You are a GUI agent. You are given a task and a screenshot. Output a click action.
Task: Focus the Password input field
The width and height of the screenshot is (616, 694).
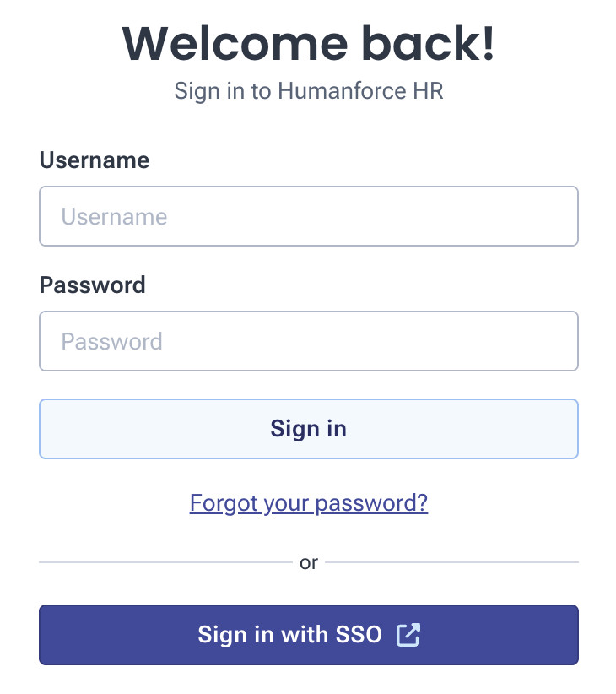(308, 341)
